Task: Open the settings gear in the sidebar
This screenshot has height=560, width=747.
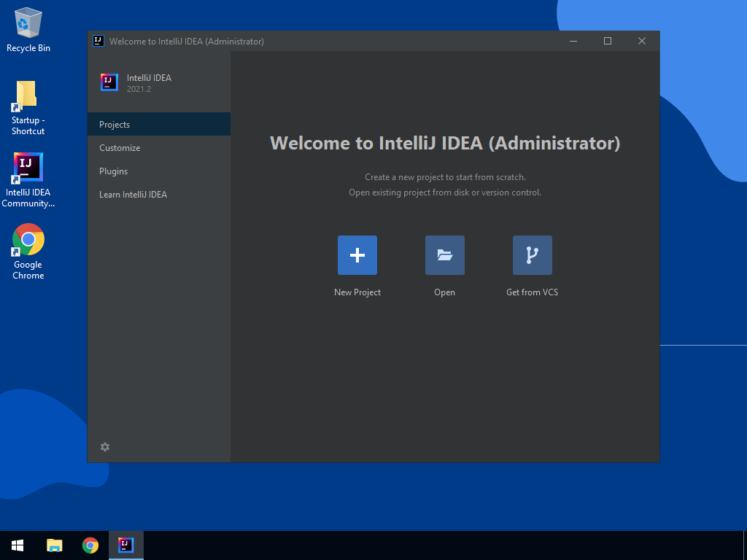Action: [105, 447]
